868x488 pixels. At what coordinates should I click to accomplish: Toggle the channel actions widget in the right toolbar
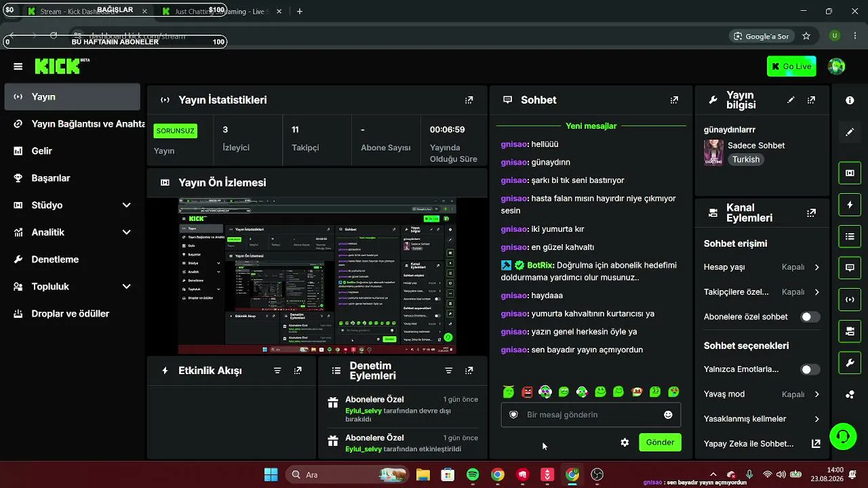850,331
